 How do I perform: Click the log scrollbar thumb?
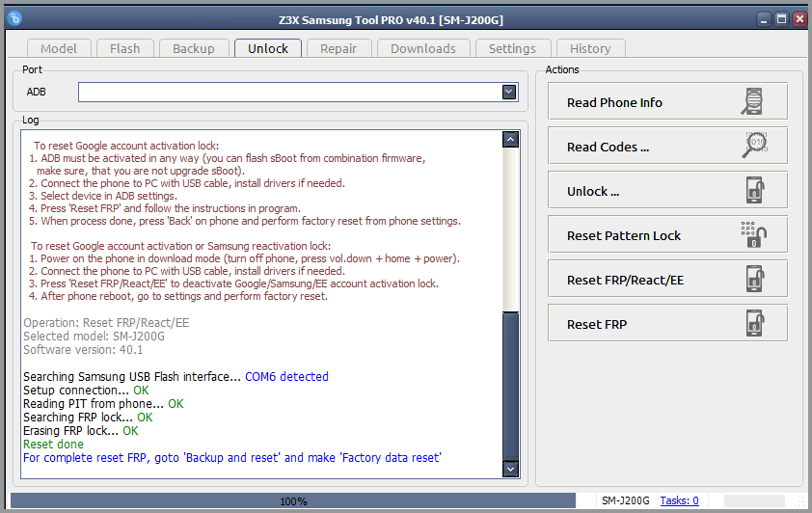tap(510, 386)
